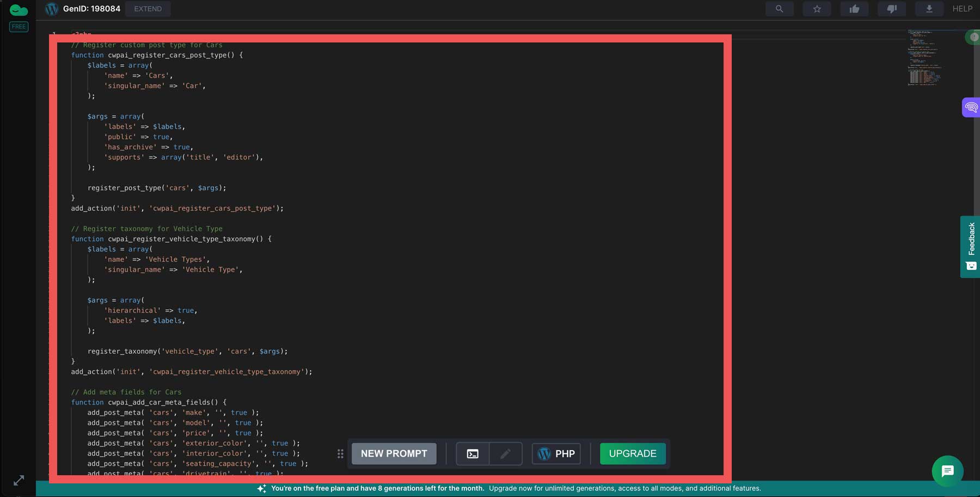980x497 pixels.
Task: Click the green CodeWP cloud logo
Action: [19, 9]
